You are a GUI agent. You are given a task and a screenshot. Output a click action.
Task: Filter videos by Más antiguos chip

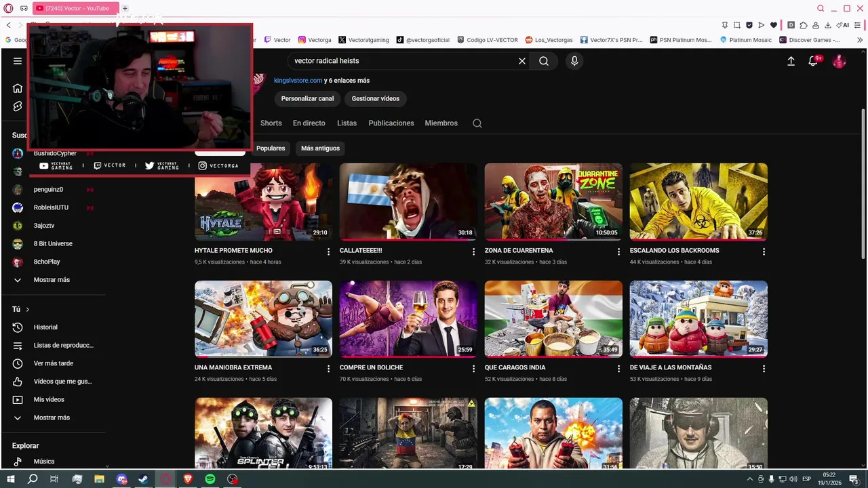320,148
